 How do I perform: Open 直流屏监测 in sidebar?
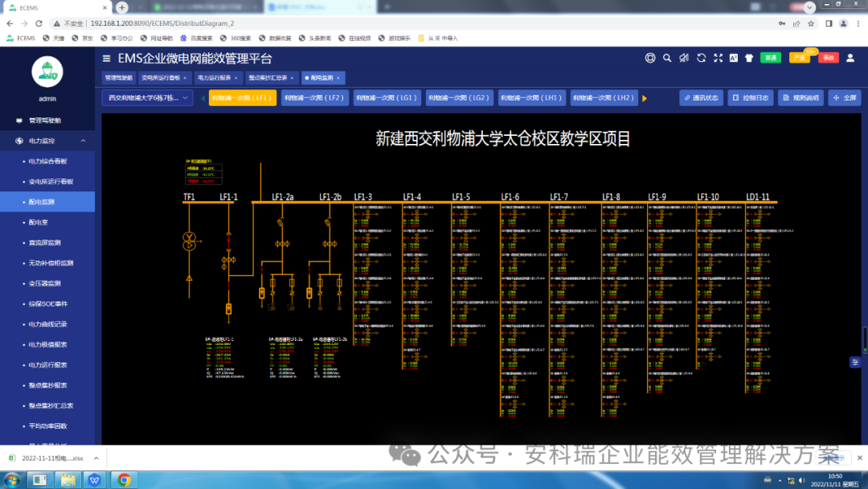pyautogui.click(x=47, y=243)
